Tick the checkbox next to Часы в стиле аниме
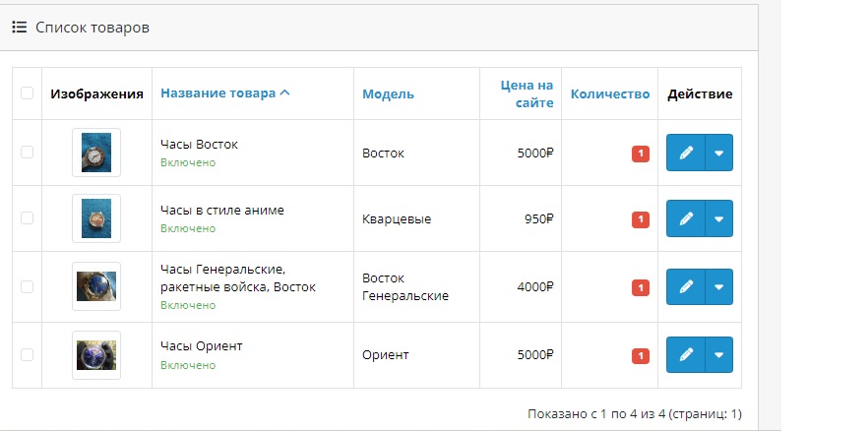Screen dimensions: 868x431 (x=28, y=218)
